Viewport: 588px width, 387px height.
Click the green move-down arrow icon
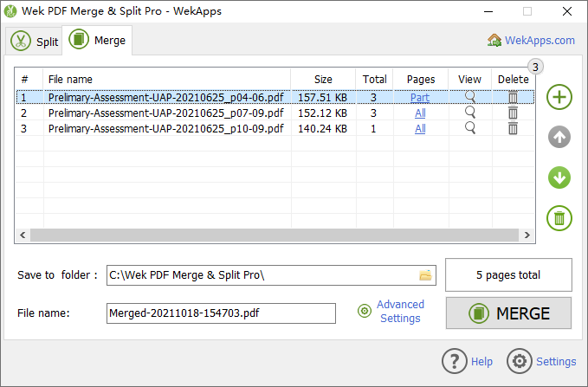pos(559,177)
